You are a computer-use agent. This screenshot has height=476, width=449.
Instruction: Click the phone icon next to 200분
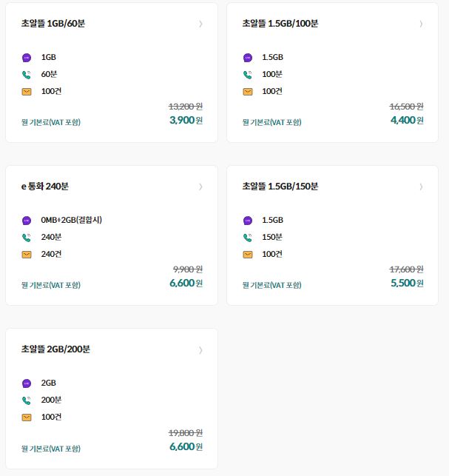point(27,400)
